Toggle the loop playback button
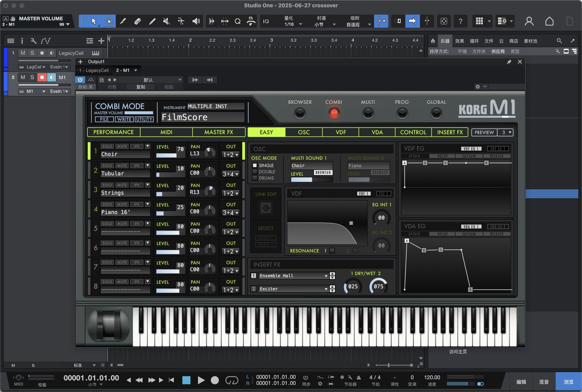Image resolution: width=582 pixels, height=392 pixels. [x=232, y=380]
